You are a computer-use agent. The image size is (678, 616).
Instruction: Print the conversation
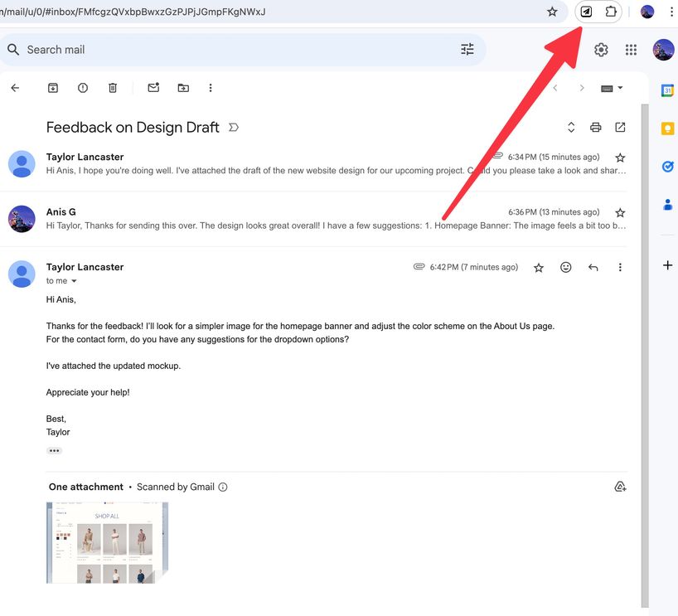[x=596, y=127]
